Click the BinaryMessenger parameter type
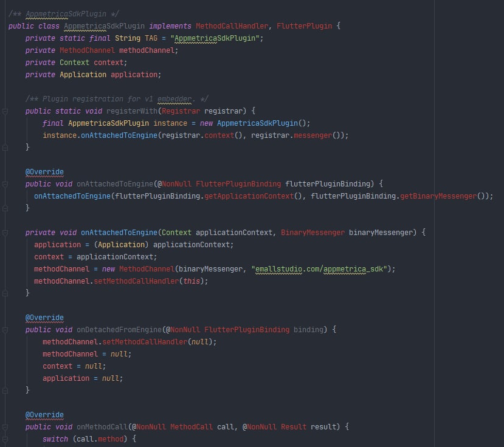 [x=312, y=233]
